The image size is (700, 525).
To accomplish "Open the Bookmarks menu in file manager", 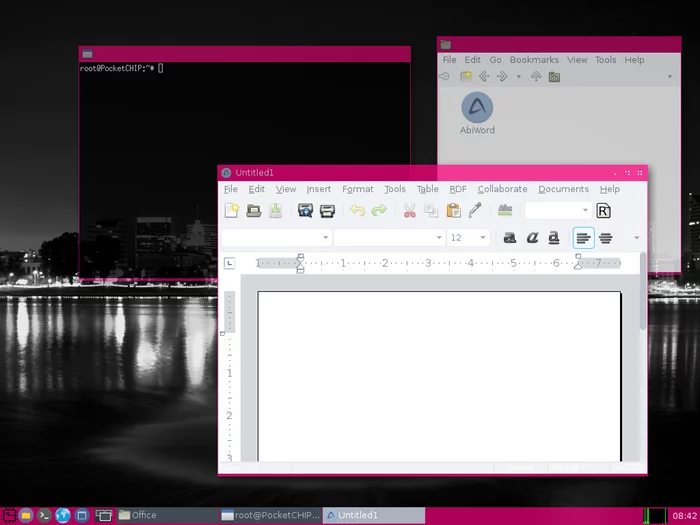I will click(x=534, y=60).
